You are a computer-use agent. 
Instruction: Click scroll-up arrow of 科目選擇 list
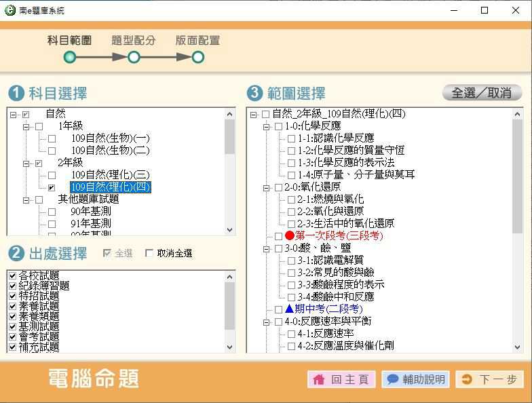[229, 114]
